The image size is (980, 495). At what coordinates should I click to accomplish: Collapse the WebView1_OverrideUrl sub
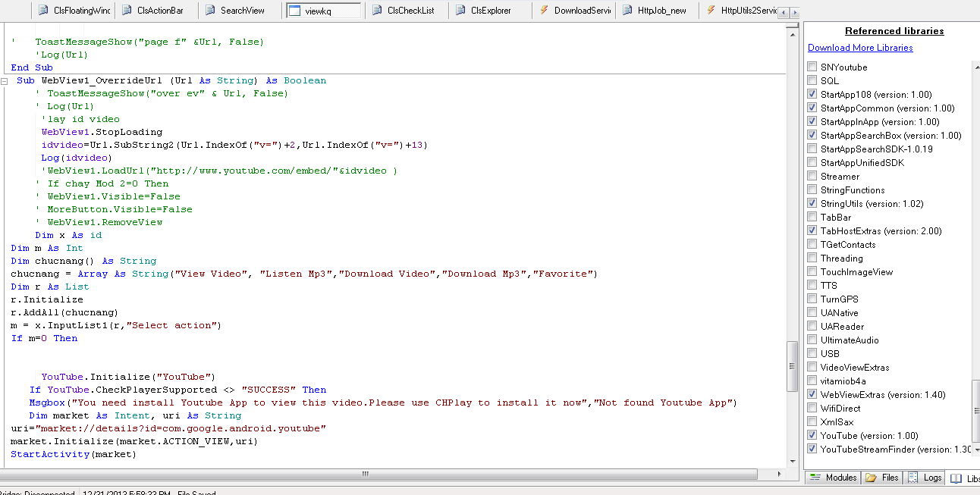[x=5, y=80]
